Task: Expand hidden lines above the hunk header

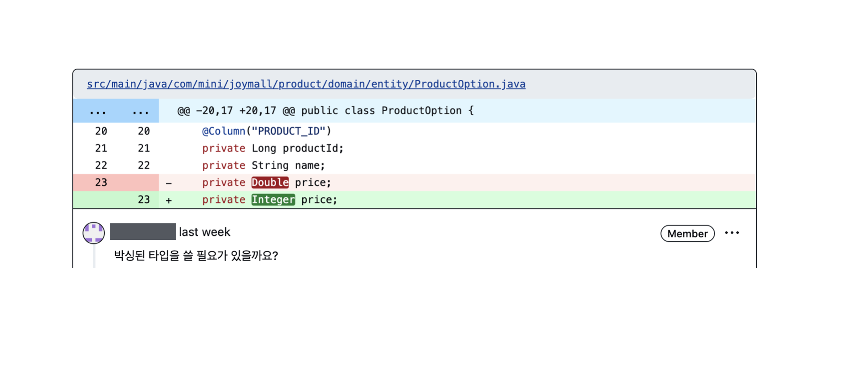Action: click(x=116, y=111)
